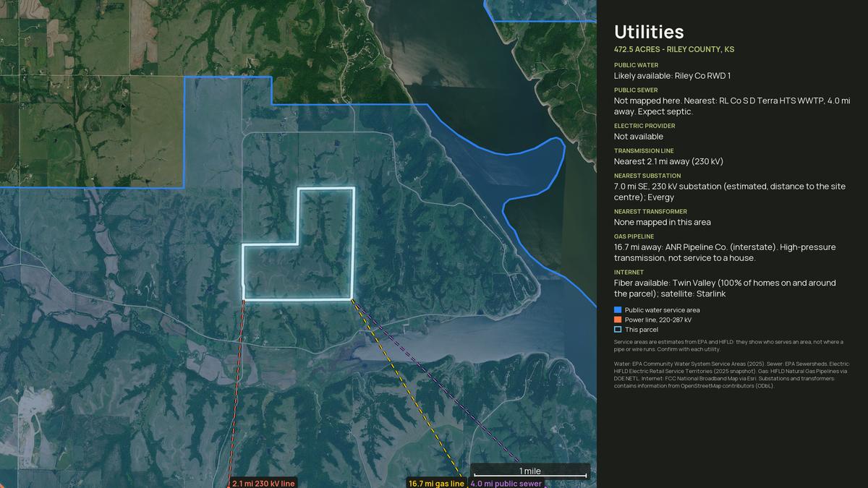
Task: Click the GAS PIPELINE label
Action: pos(634,236)
